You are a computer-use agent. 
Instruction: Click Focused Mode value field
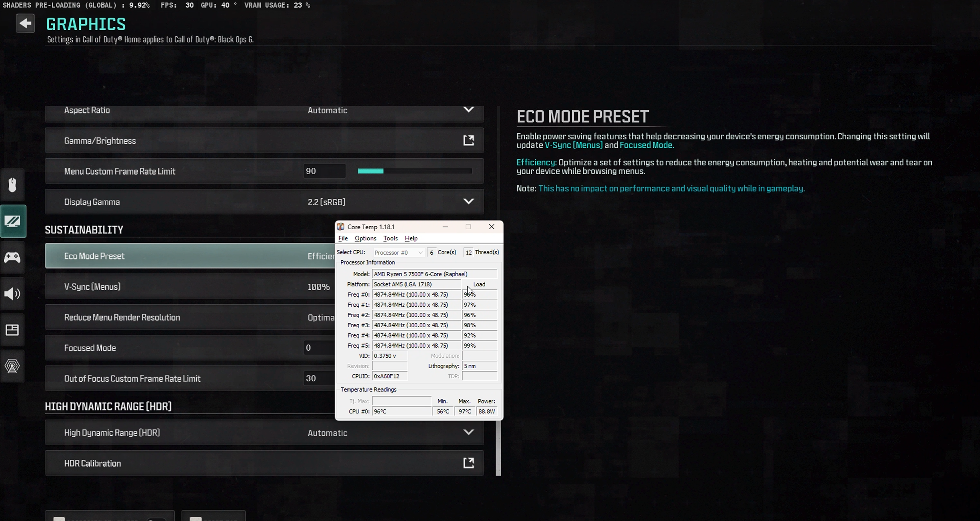[319, 348]
